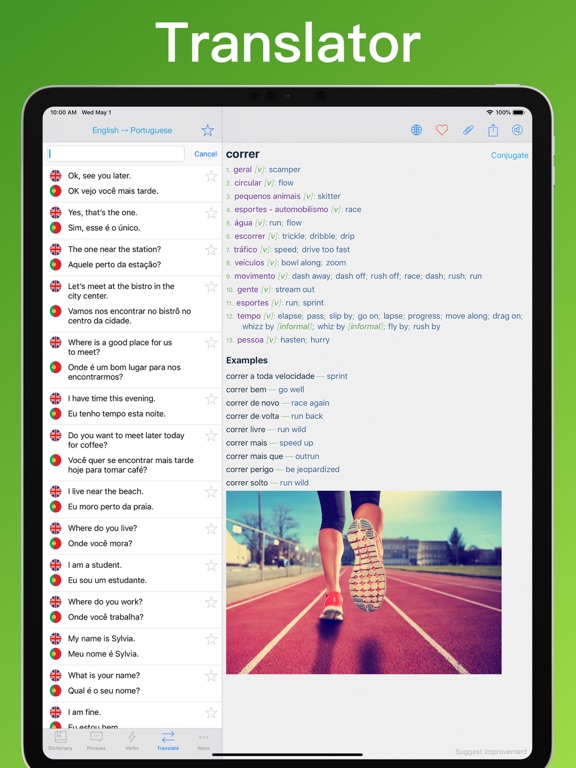Open the More tab

point(204,740)
